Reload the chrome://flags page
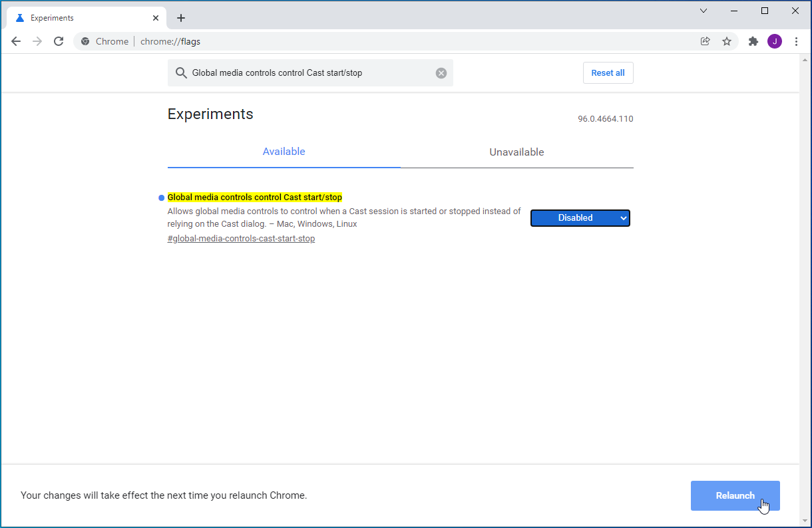Screen dimensions: 812x528 tap(59, 41)
